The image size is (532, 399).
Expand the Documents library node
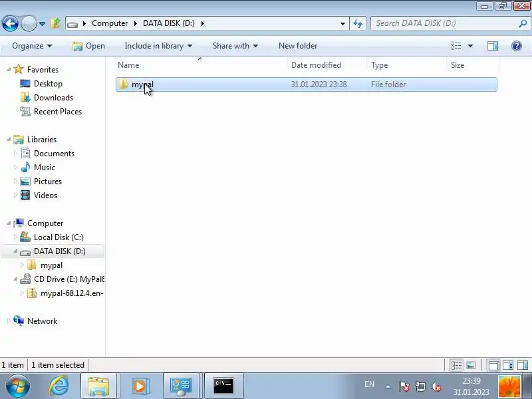(15, 154)
